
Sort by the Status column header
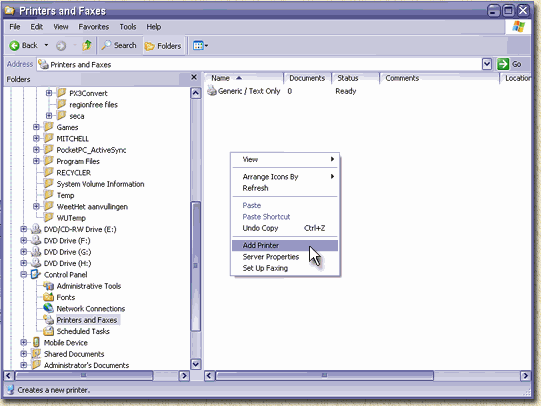click(x=355, y=78)
